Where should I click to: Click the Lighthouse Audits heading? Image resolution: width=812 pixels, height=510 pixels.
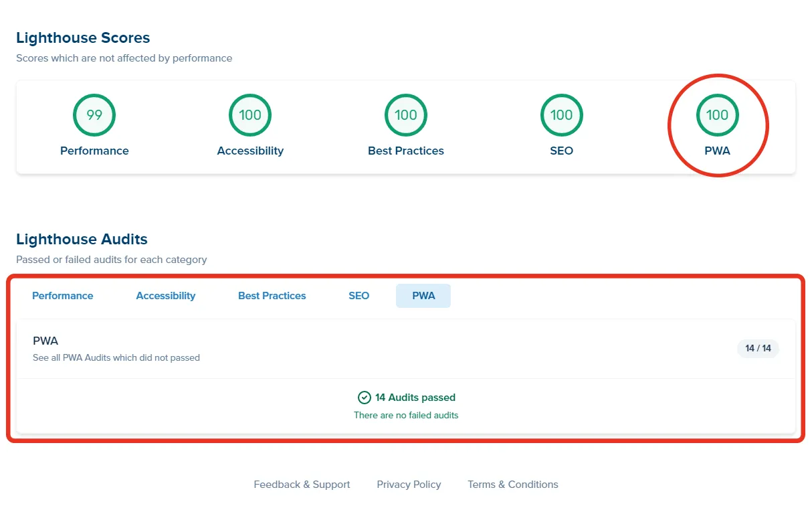[x=82, y=240]
